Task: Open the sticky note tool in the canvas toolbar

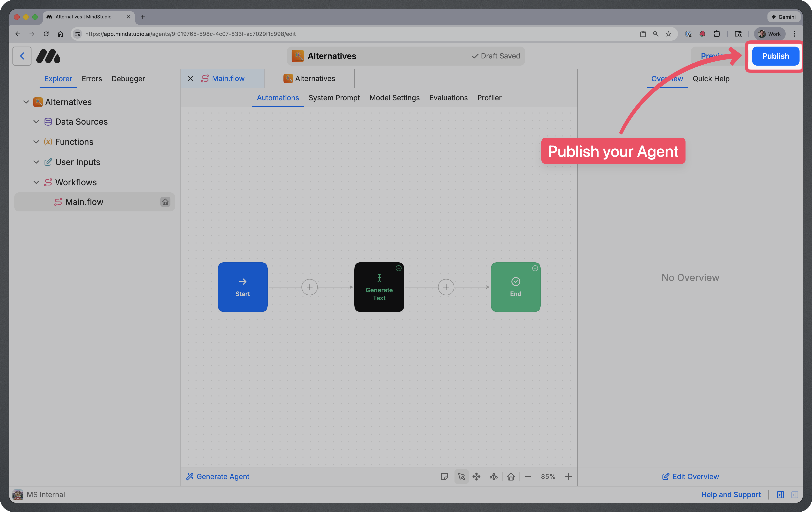Action: point(444,477)
